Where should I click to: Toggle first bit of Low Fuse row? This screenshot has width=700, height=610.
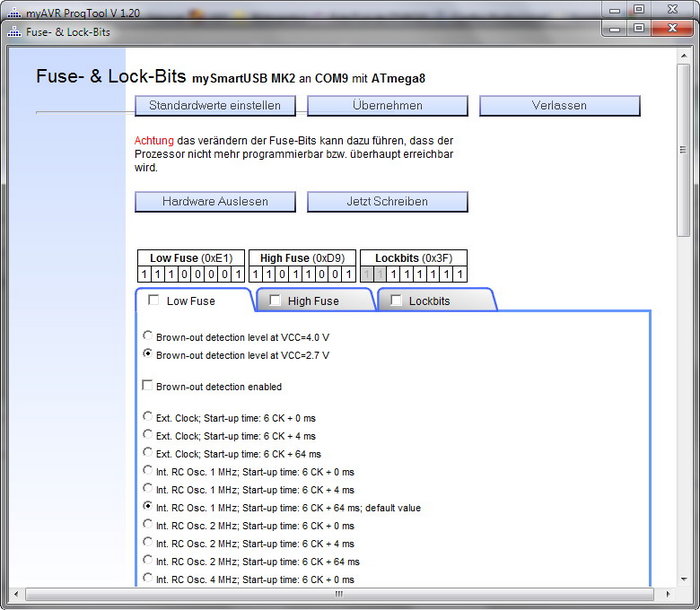coord(144,275)
